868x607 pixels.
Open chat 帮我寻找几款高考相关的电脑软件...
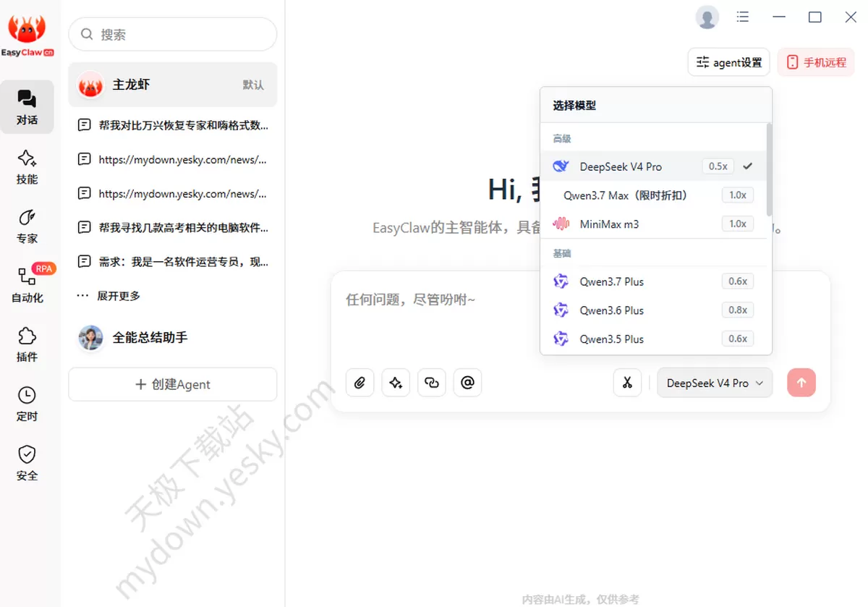tap(173, 227)
